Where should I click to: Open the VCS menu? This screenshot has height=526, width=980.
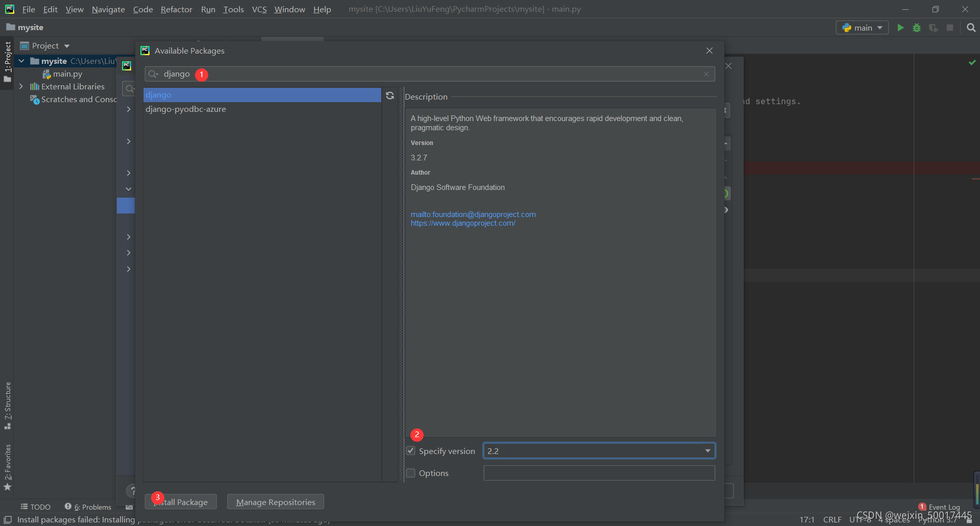pyautogui.click(x=259, y=9)
